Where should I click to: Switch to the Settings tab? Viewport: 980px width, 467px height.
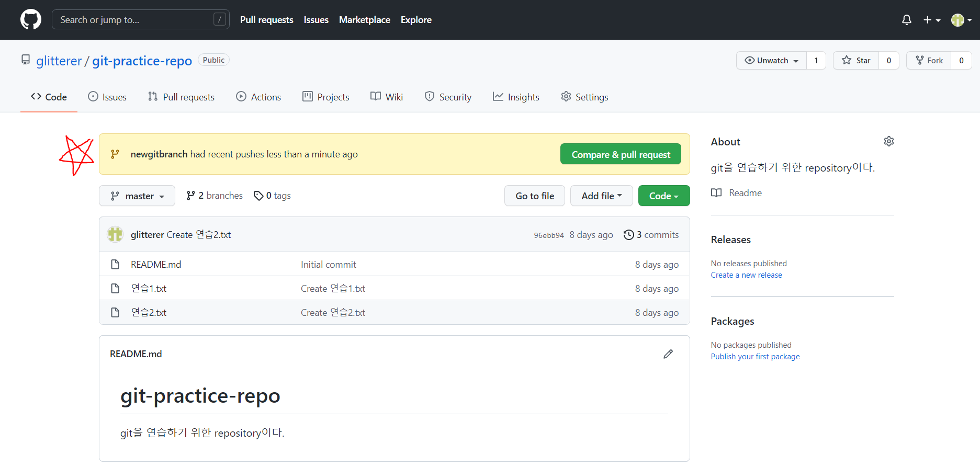pyautogui.click(x=584, y=97)
